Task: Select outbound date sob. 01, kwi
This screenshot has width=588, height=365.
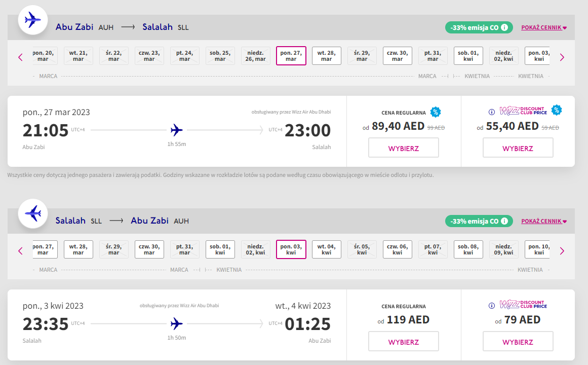Action: 468,56
